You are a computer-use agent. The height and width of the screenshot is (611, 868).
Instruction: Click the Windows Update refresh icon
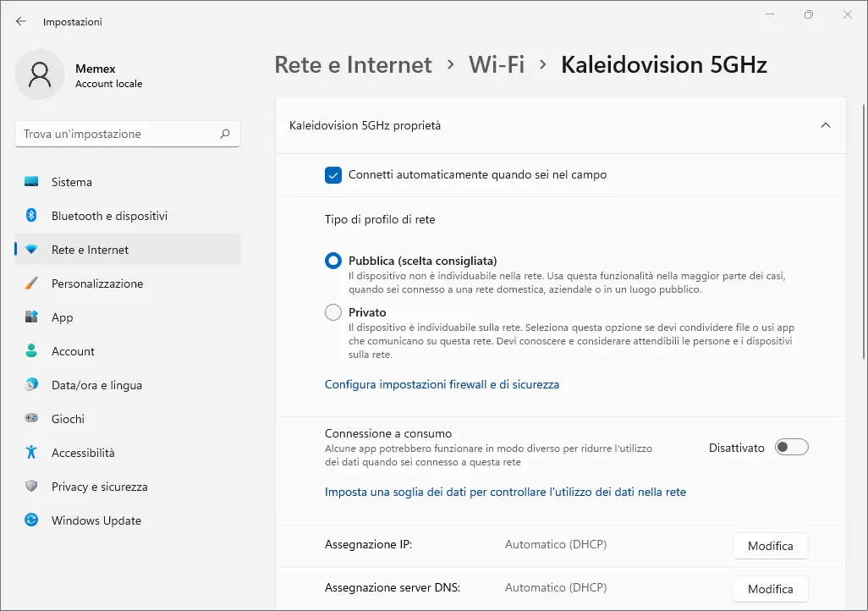tap(31, 520)
